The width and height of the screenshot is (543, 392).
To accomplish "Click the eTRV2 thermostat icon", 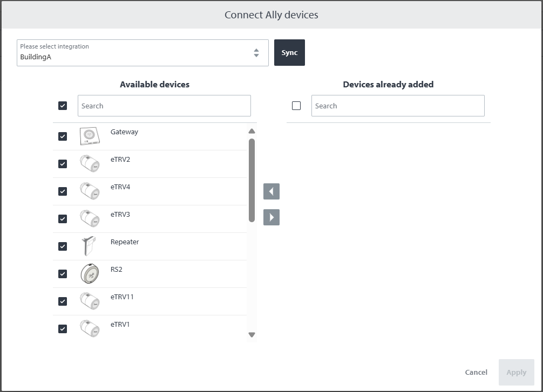I will pyautogui.click(x=90, y=164).
